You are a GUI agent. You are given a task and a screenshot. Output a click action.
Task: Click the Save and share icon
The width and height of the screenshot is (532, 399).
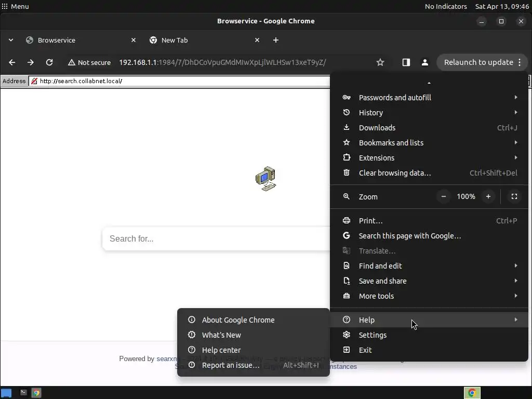[347, 281]
